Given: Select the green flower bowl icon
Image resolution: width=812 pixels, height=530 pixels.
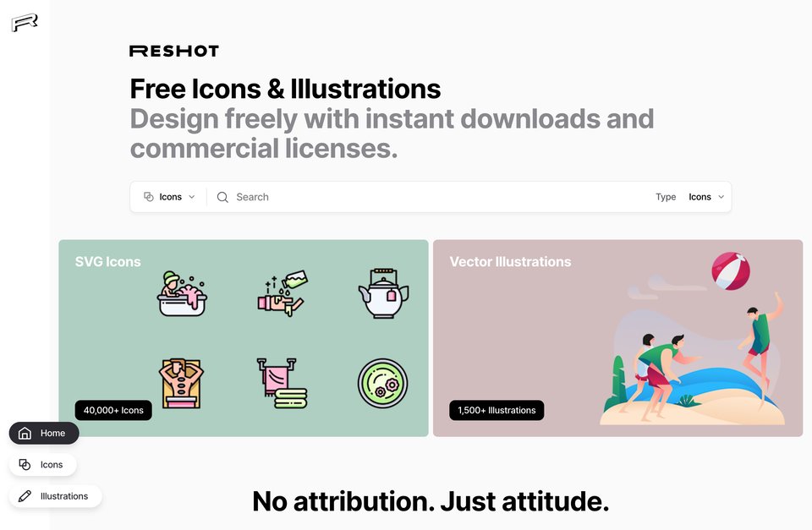Looking at the screenshot, I should tap(382, 384).
